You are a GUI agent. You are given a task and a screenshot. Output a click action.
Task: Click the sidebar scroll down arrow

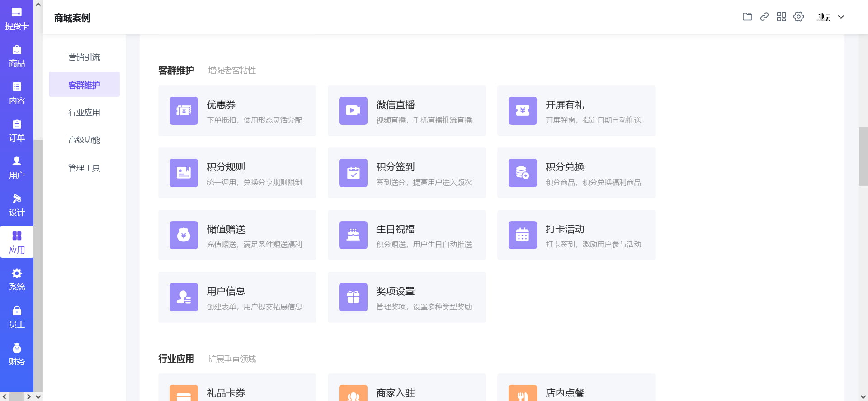(x=38, y=396)
